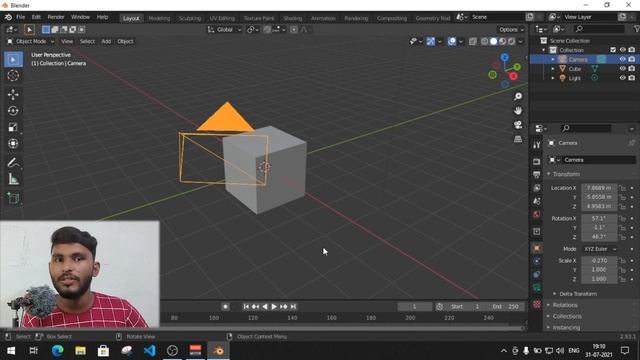Toggle Cube visibility eye in outliner

point(622,69)
